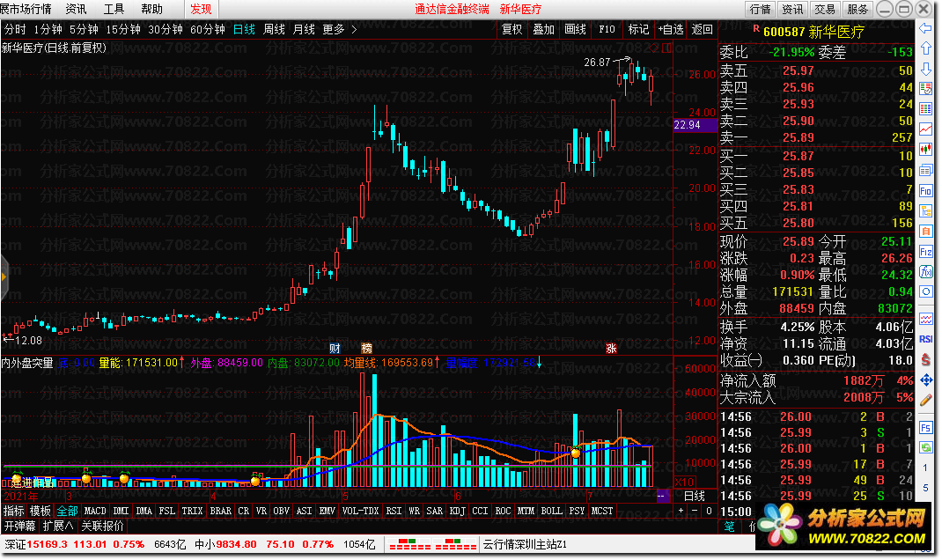
Task: Click the multi-window list icon in sidebar
Action: pos(926,171)
